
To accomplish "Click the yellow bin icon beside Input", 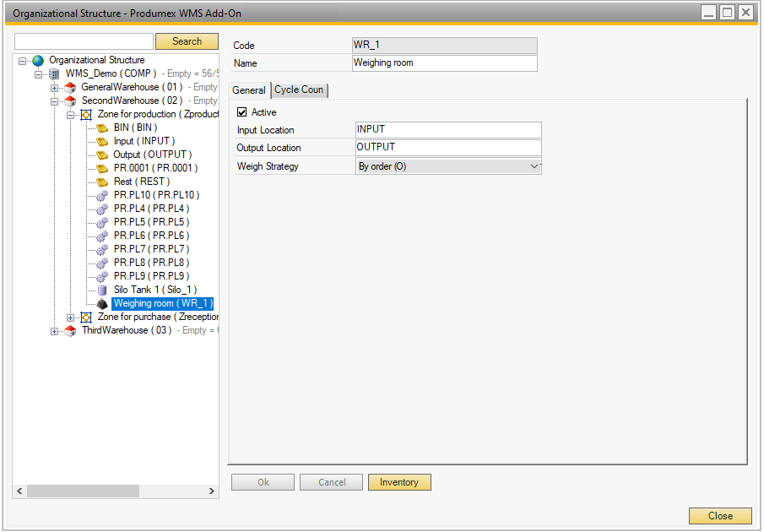I will (102, 142).
